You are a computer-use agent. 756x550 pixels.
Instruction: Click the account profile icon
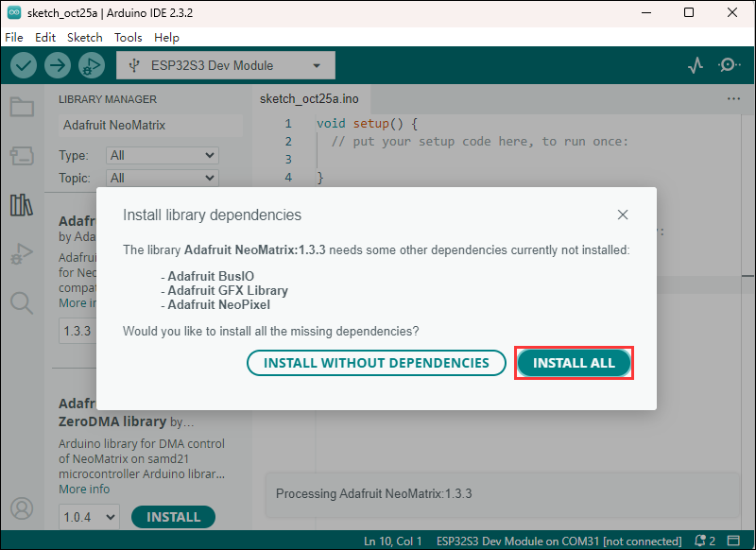pyautogui.click(x=22, y=508)
